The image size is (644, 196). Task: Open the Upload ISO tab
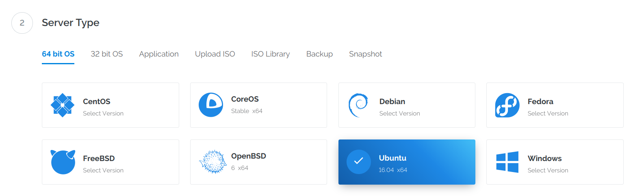[x=215, y=54]
